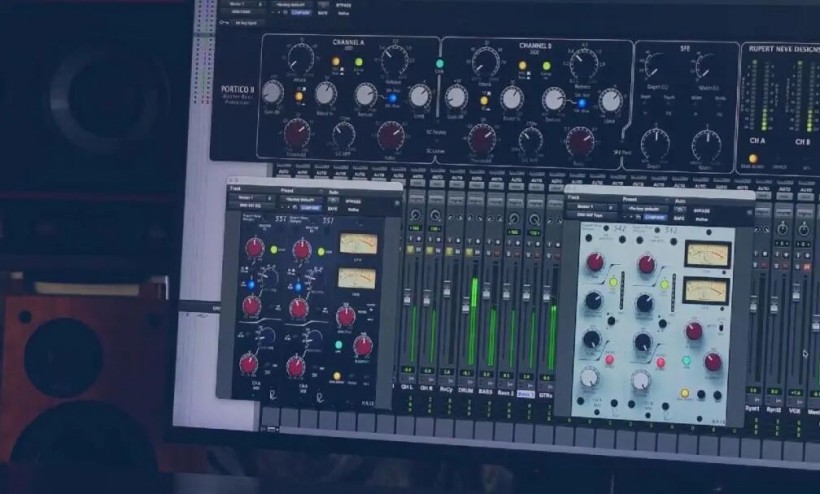The image size is (820, 494).
Task: Click the large SFE Depth knob
Action: [x=655, y=143]
